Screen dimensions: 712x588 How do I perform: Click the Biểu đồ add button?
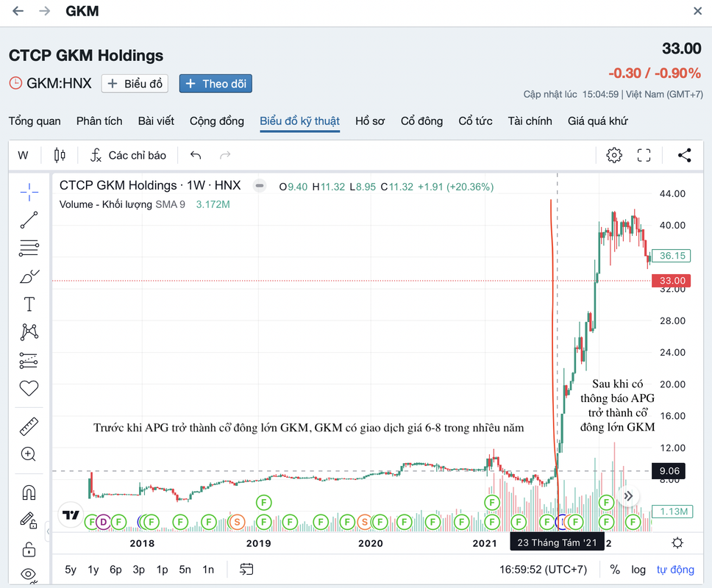pyautogui.click(x=135, y=84)
